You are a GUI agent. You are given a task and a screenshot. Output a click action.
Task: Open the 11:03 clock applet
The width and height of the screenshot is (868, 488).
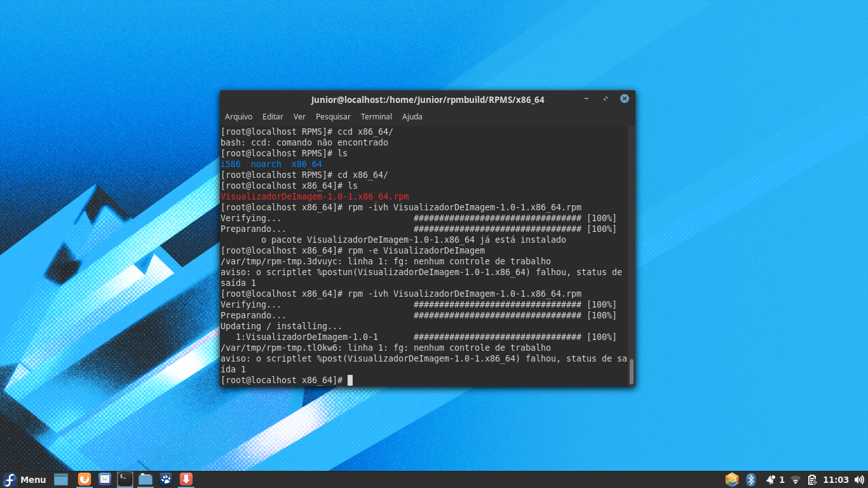pos(836,480)
